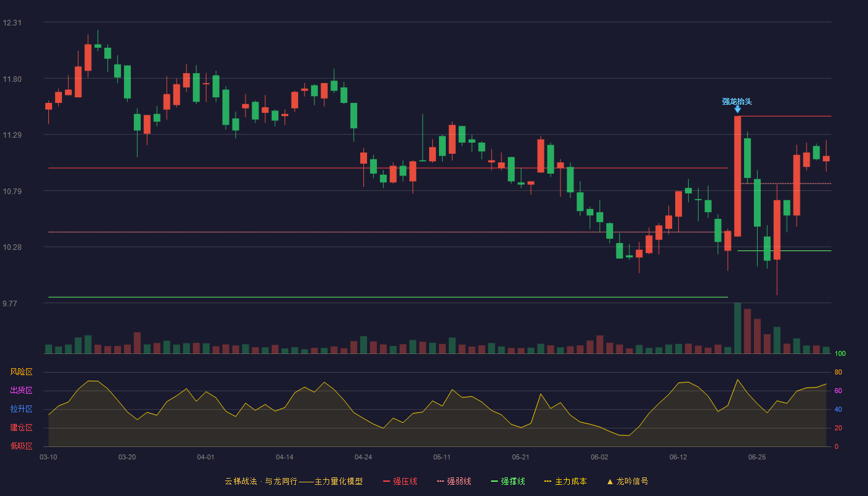Click the 04-14 date label
This screenshot has height=496, width=868.
click(285, 457)
